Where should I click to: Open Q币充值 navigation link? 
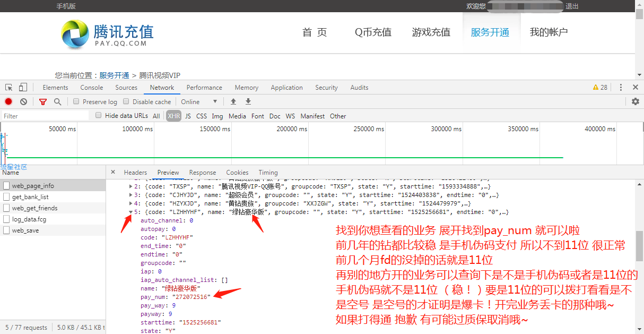pyautogui.click(x=373, y=32)
